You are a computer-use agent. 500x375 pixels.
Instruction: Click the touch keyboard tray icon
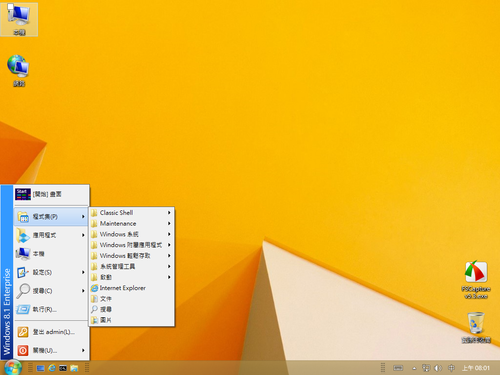(398, 368)
